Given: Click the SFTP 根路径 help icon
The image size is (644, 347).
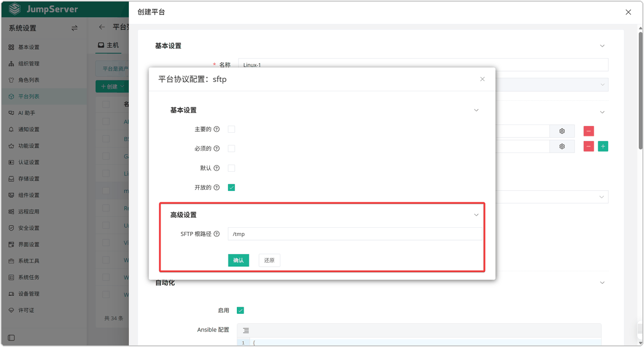Looking at the screenshot, I should (x=217, y=234).
